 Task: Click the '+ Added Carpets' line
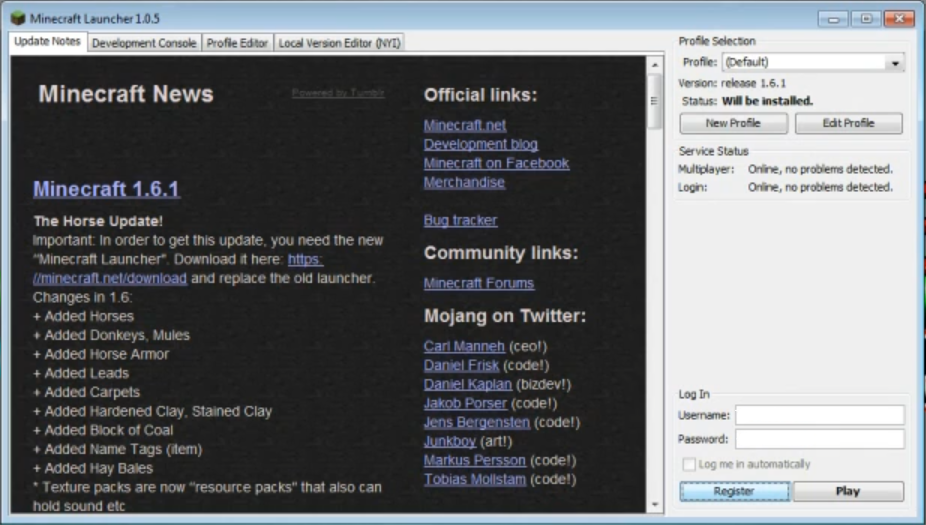(87, 392)
